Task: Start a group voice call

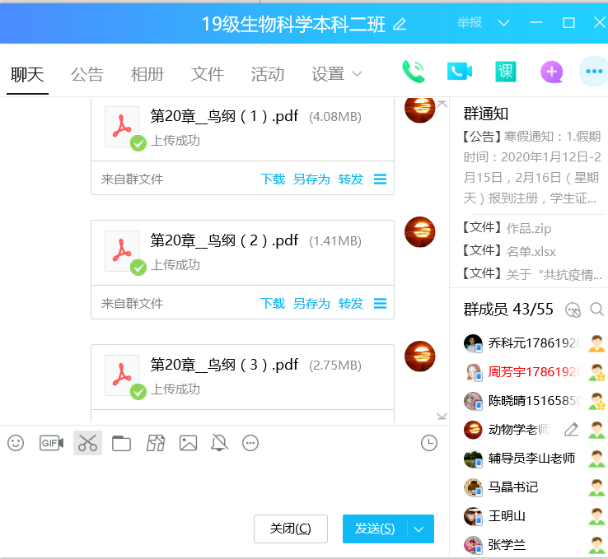Action: 413,71
